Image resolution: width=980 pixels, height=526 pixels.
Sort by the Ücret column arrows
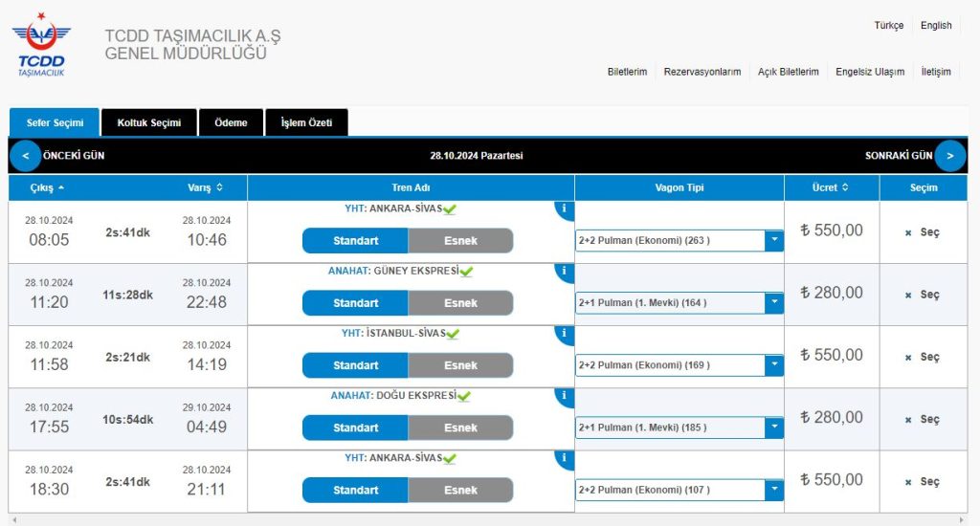coord(845,187)
